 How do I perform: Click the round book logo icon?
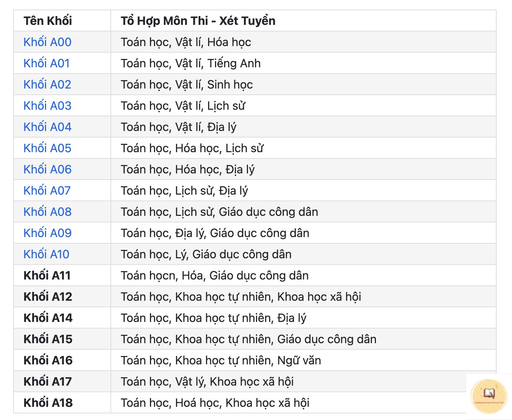click(489, 397)
